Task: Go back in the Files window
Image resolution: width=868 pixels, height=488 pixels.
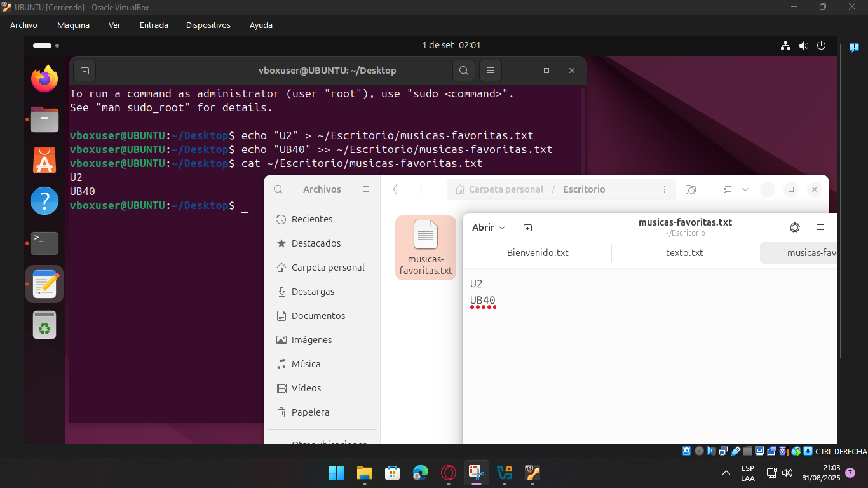Action: coord(395,189)
